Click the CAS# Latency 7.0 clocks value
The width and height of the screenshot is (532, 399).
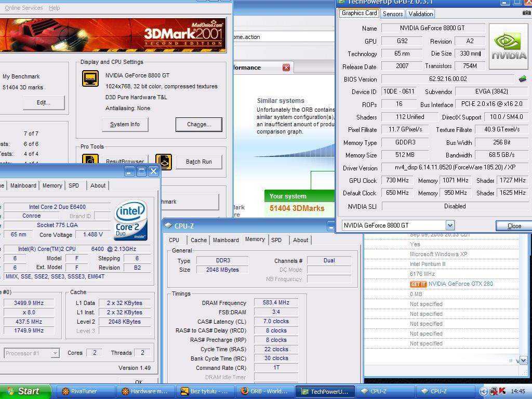[x=276, y=321]
